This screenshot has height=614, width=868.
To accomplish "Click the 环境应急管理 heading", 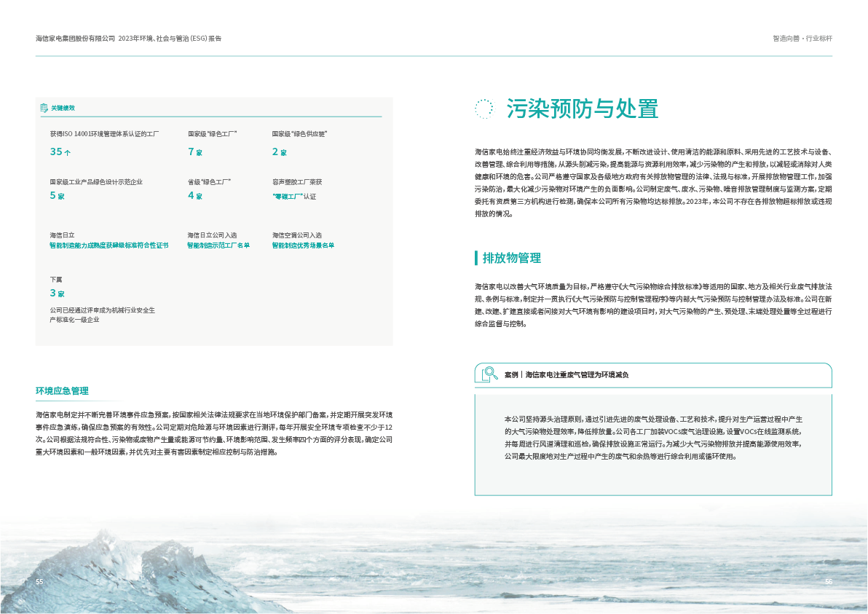I will [62, 391].
